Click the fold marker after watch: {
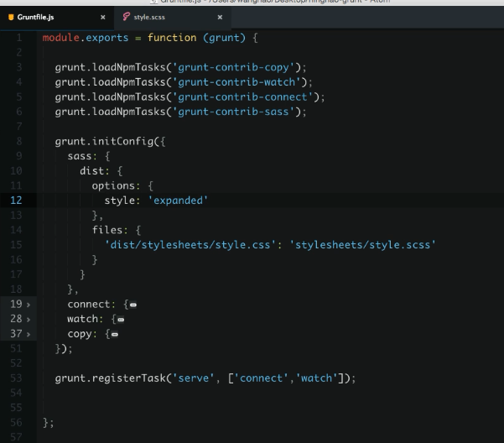The width and height of the screenshot is (504, 443). (x=121, y=320)
